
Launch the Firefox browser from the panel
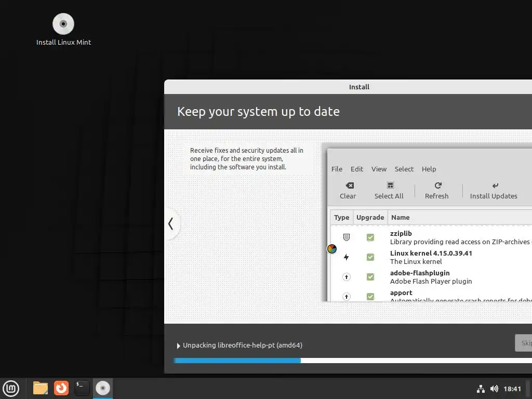(x=61, y=388)
